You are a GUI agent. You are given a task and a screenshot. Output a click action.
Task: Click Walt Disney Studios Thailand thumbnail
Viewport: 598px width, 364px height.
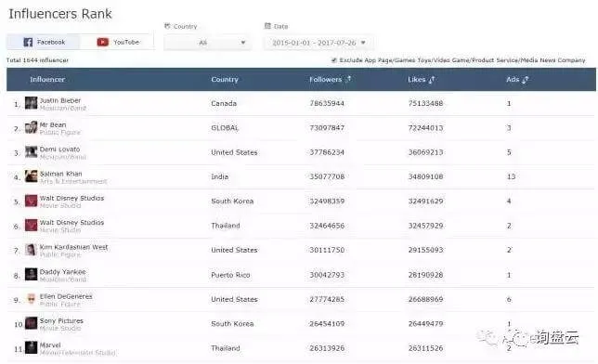tap(32, 225)
